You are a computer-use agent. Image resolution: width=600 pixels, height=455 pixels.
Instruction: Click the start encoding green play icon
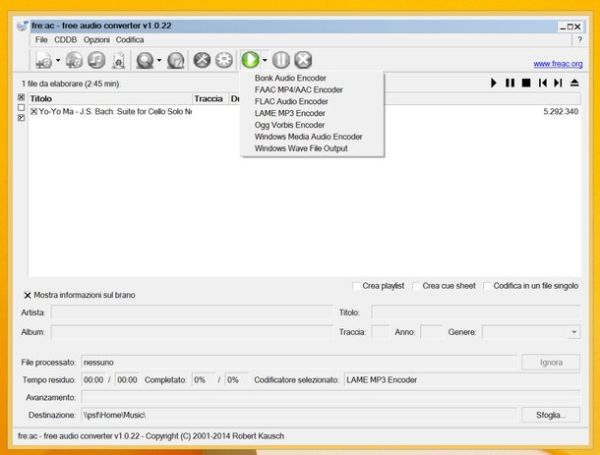pyautogui.click(x=250, y=61)
